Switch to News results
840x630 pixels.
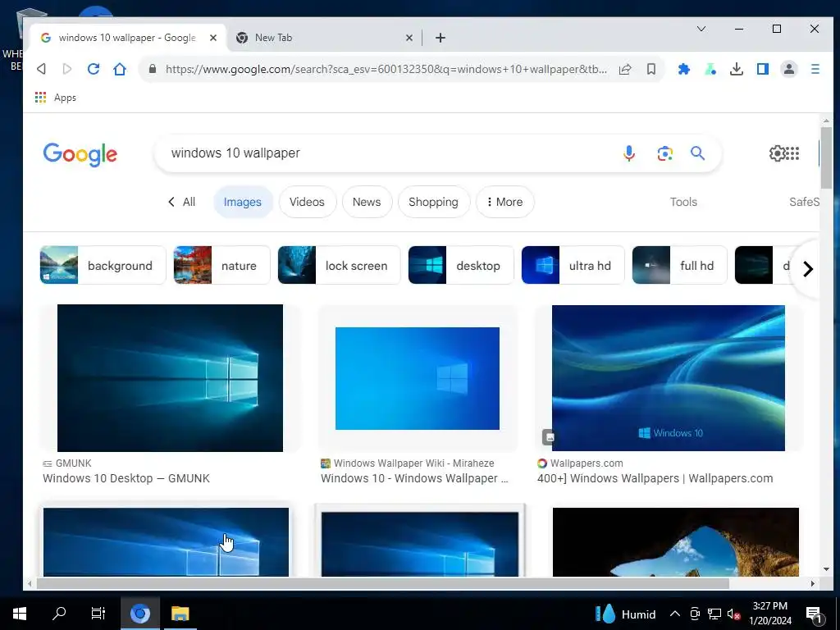point(367,202)
